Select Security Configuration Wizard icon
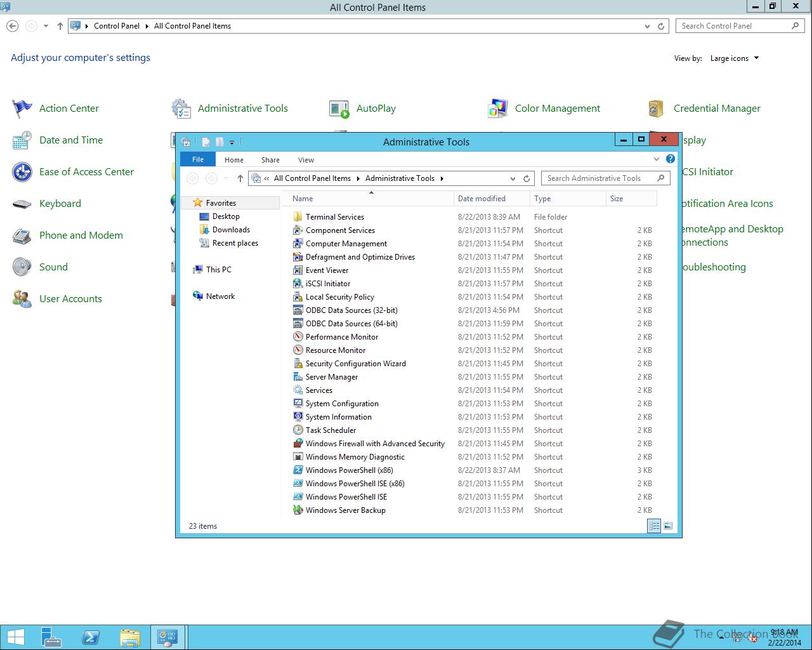Screen dimensions: 812x650 (x=298, y=364)
